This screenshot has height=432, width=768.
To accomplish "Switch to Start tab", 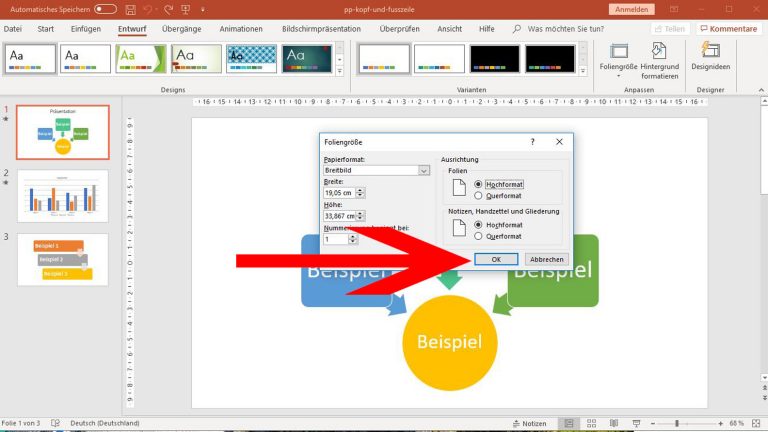I will pos(46,29).
